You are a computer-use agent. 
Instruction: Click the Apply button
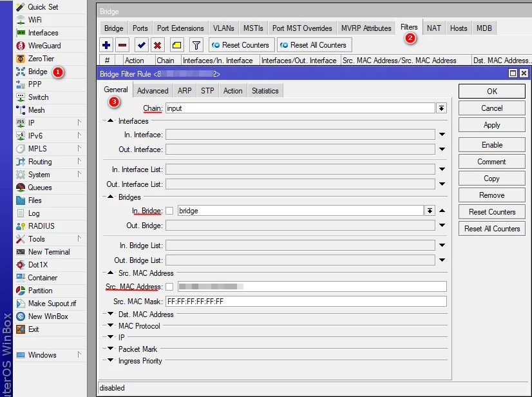492,125
